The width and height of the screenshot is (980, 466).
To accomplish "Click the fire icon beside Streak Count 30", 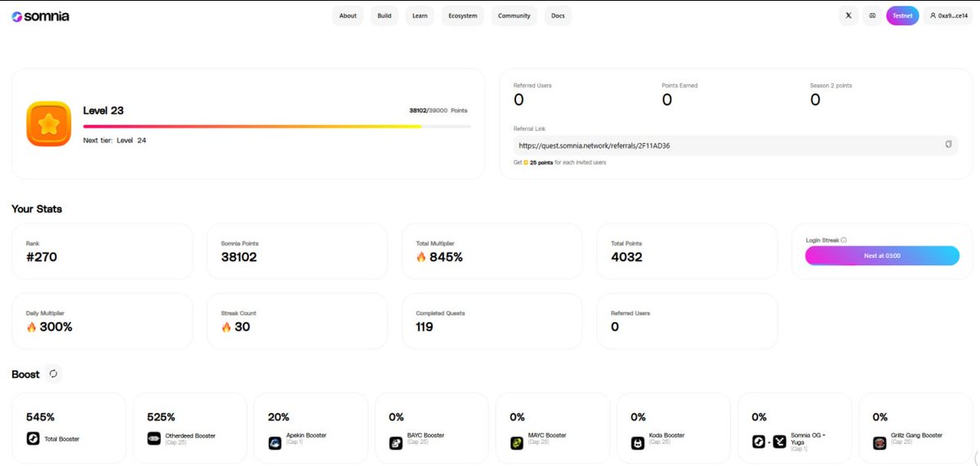I will 226,326.
